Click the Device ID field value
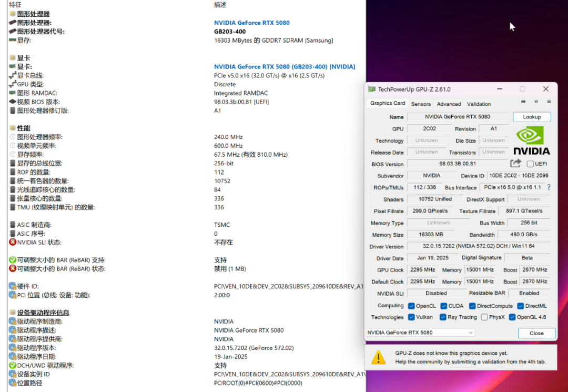This screenshot has width=568, height=392. coord(519,175)
